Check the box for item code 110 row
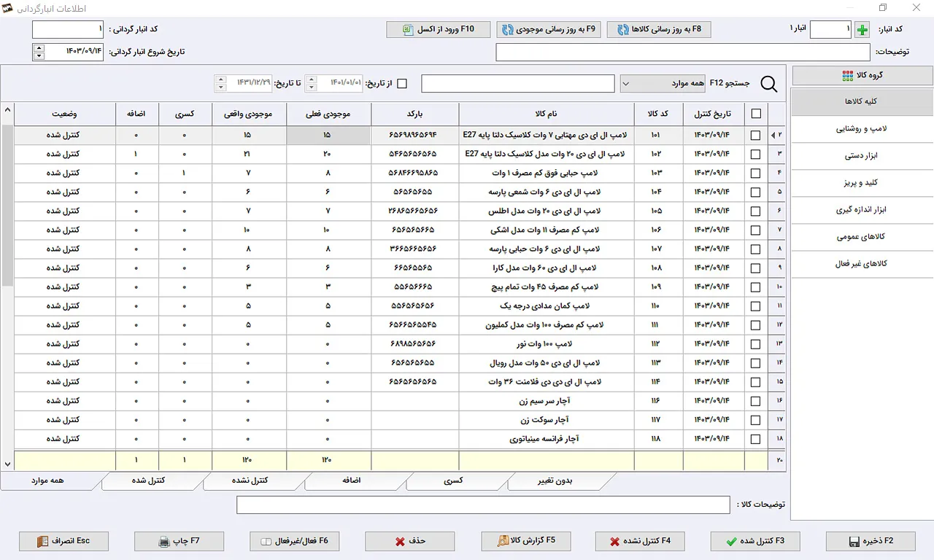The width and height of the screenshot is (934, 560). pos(755,306)
